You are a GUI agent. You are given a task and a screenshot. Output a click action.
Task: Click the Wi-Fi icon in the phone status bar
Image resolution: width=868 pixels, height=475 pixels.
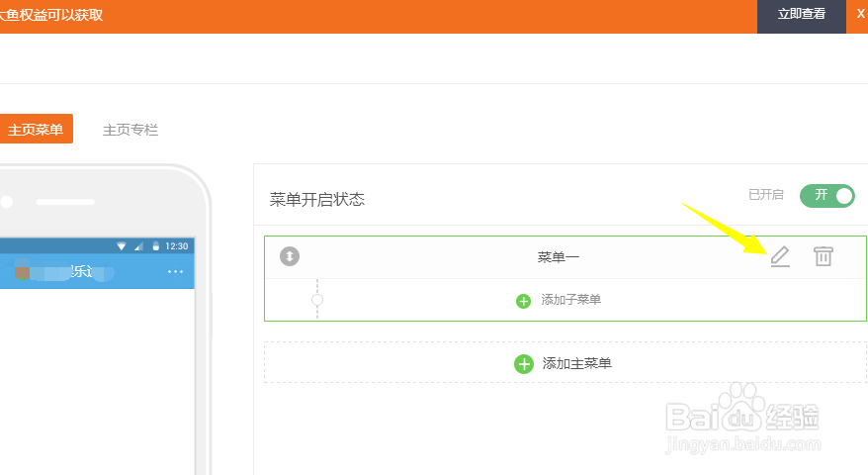pyautogui.click(x=122, y=245)
